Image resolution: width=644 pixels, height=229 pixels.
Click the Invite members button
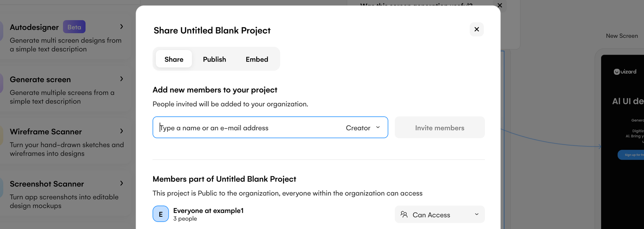(x=440, y=128)
